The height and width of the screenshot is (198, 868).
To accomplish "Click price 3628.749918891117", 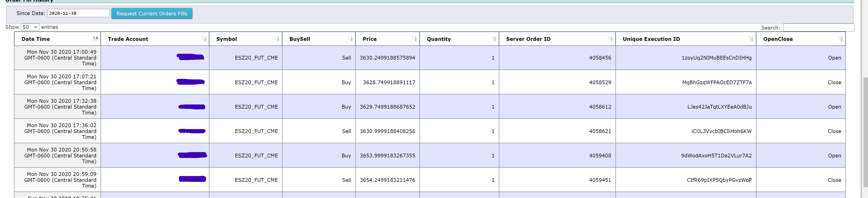I will pyautogui.click(x=389, y=82).
